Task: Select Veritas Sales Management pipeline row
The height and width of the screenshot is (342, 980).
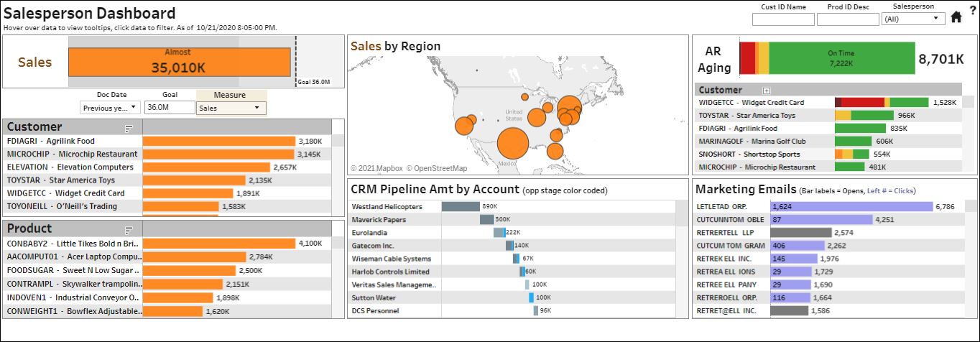Action: tap(513, 284)
